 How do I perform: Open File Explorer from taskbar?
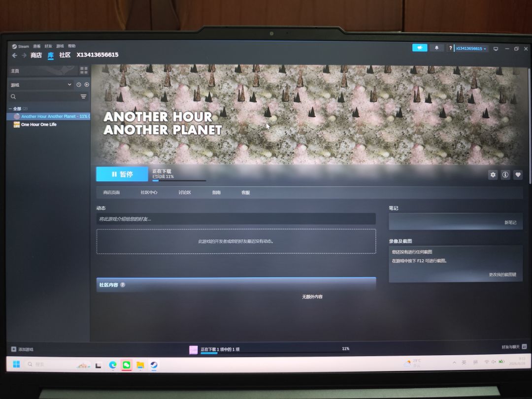click(x=140, y=365)
